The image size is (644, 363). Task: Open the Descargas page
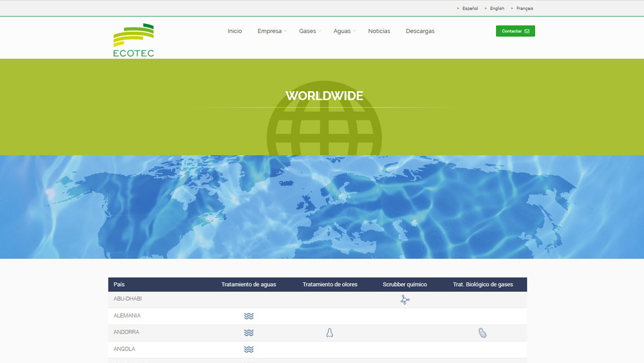(420, 31)
